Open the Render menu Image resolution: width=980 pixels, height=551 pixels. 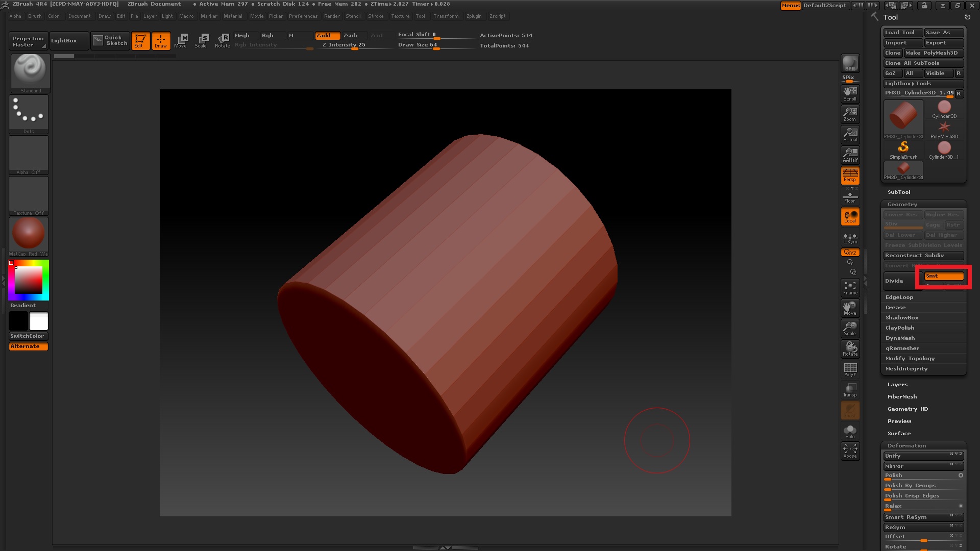(332, 16)
